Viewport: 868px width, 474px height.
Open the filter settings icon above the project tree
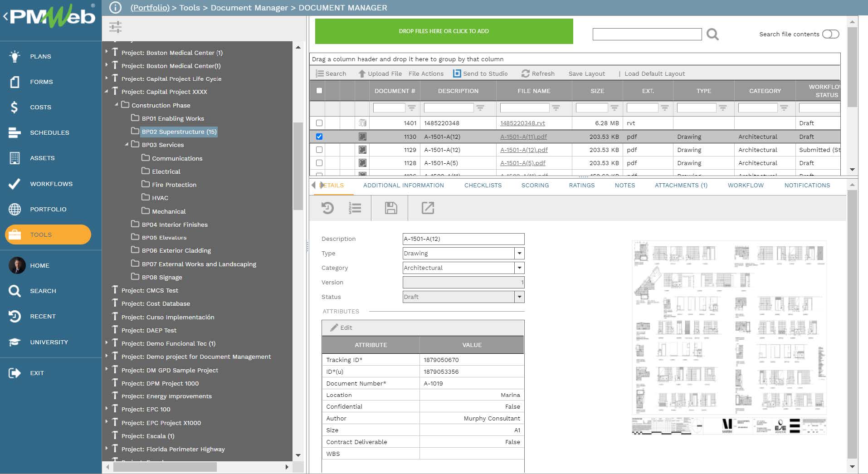point(116,27)
